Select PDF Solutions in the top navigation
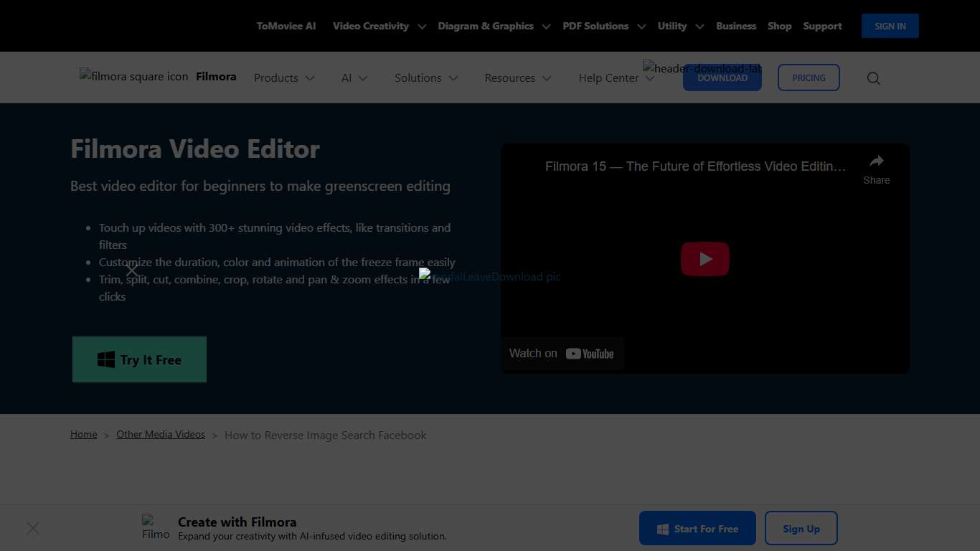Screen dimensions: 980x551 pyautogui.click(x=603, y=26)
